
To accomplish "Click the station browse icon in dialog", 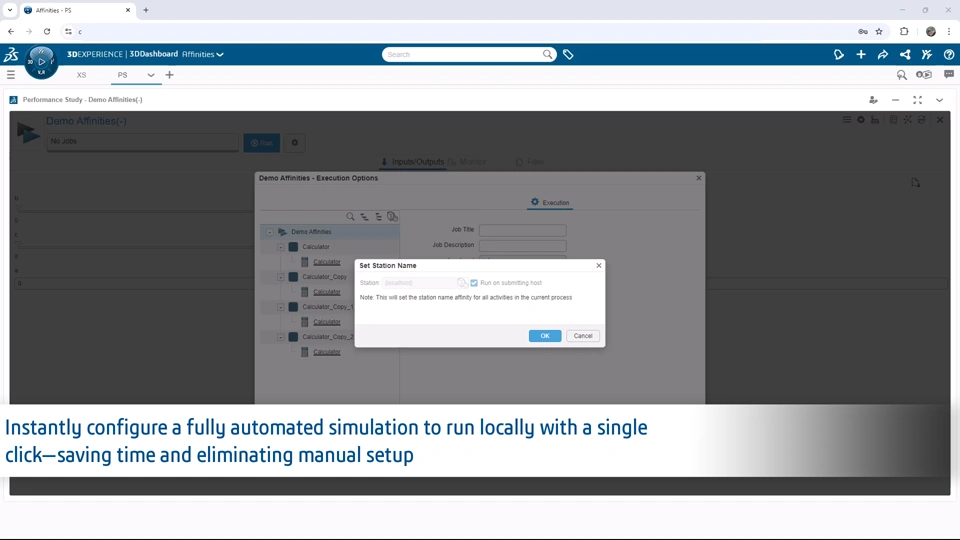I will pyautogui.click(x=462, y=283).
